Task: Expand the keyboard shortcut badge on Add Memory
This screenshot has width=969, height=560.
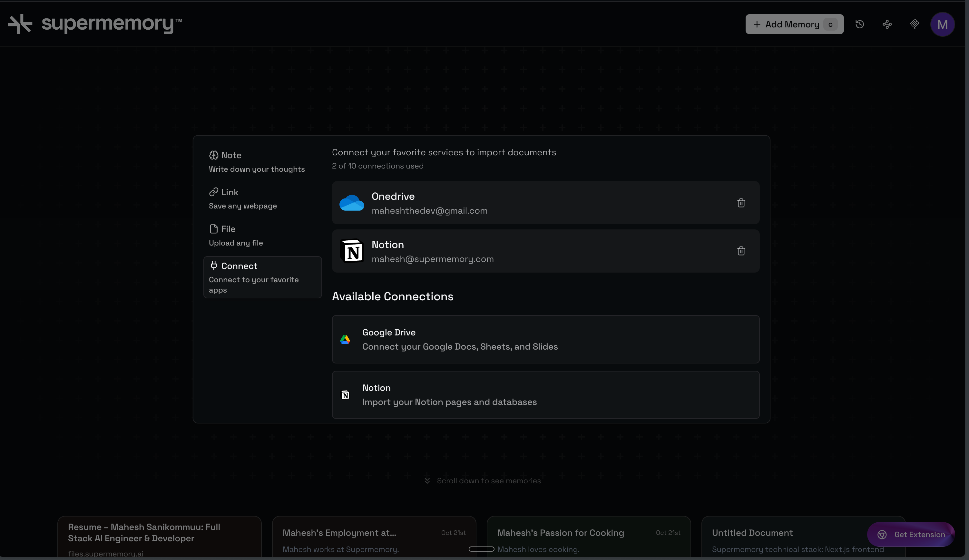Action: pos(831,24)
